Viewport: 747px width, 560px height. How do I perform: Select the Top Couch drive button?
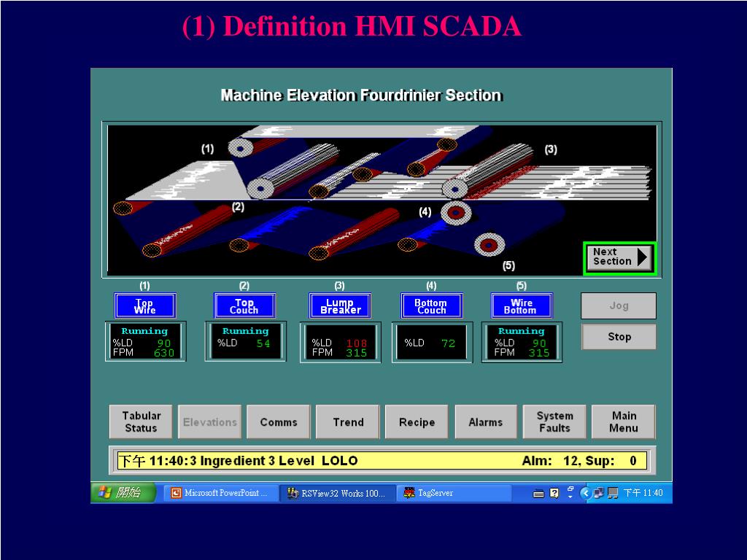click(x=244, y=306)
